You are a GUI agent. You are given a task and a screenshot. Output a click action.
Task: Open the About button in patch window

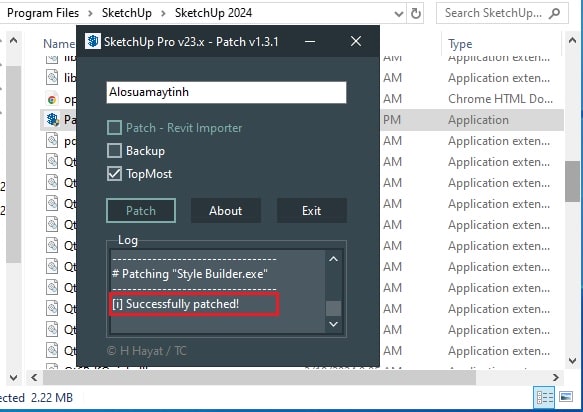(225, 211)
